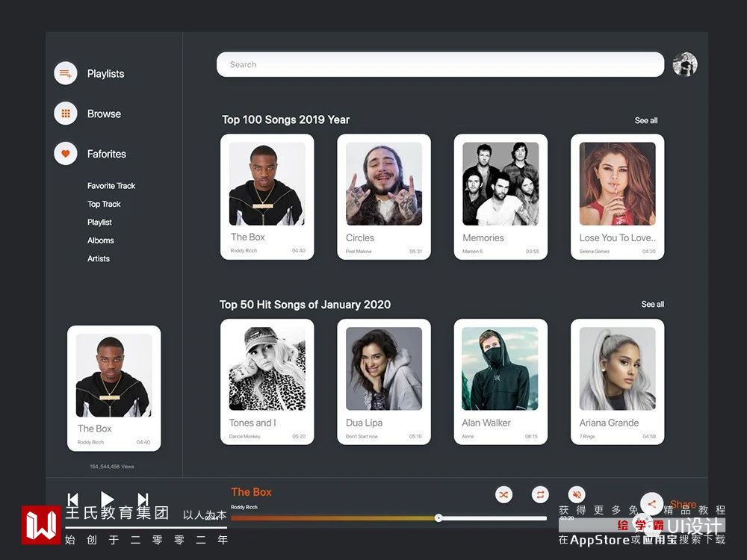Image resolution: width=747 pixels, height=560 pixels.
Task: Click the 7 Rings song label
Action: [587, 436]
